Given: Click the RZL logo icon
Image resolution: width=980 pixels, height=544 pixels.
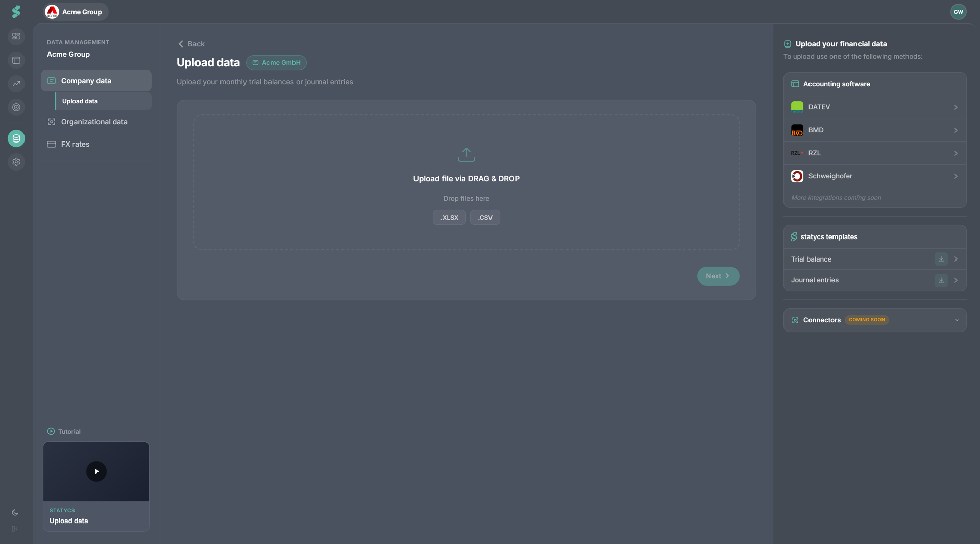Looking at the screenshot, I should point(797,153).
